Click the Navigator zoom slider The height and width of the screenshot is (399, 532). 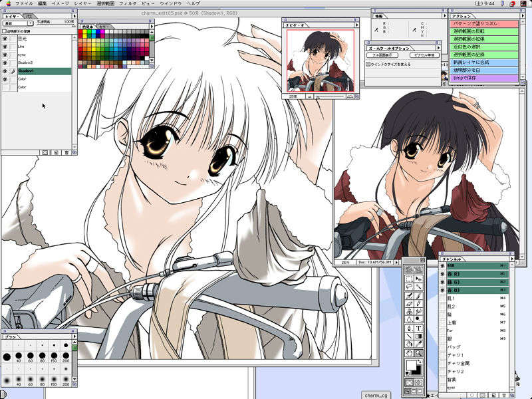click(329, 96)
